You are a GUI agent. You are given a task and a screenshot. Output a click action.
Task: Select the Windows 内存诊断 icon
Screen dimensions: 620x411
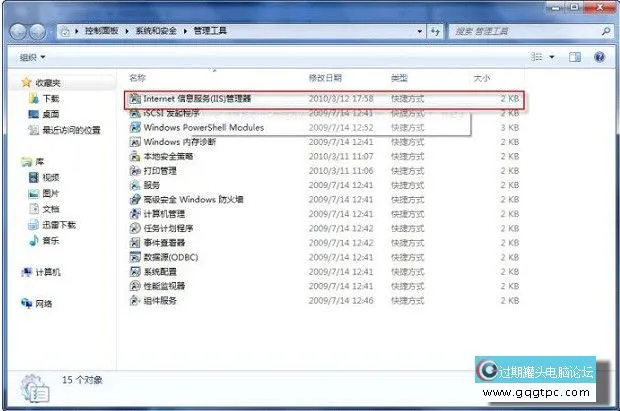[x=135, y=142]
